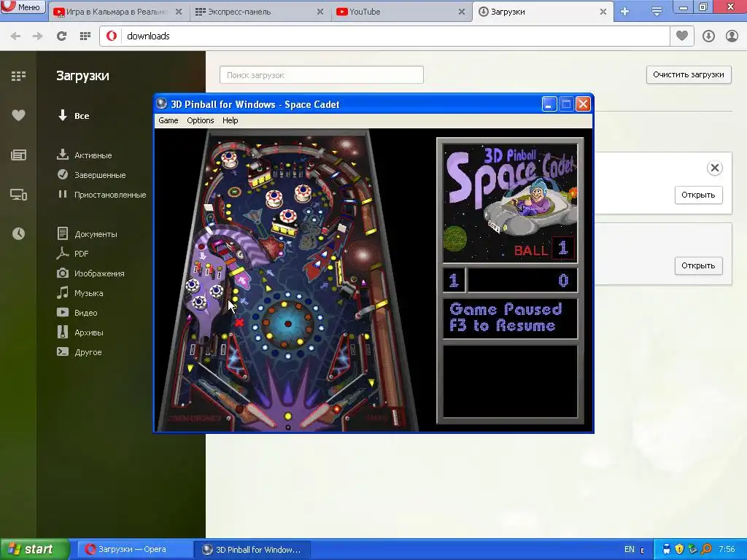The height and width of the screenshot is (560, 747).
Task: Click the EN language indicator
Action: [630, 550]
